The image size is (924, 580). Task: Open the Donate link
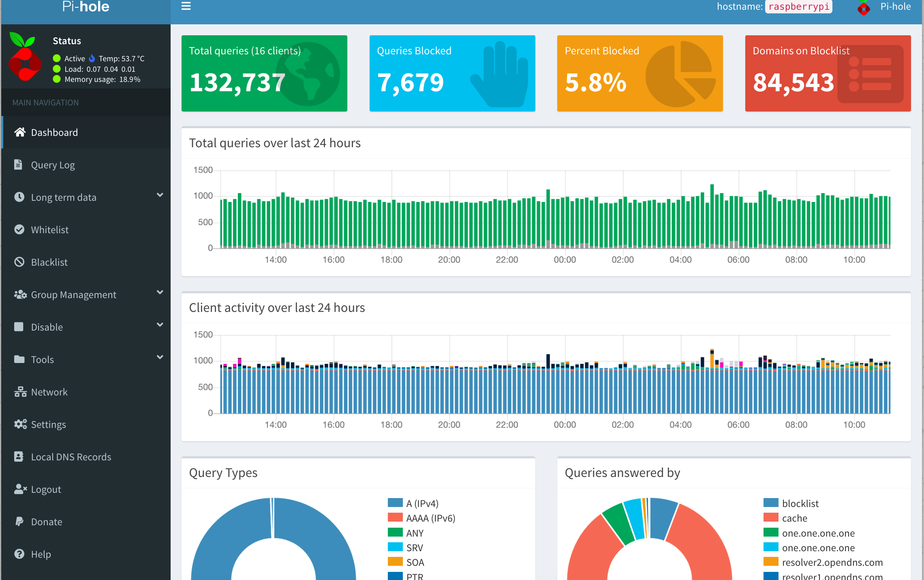86,522
